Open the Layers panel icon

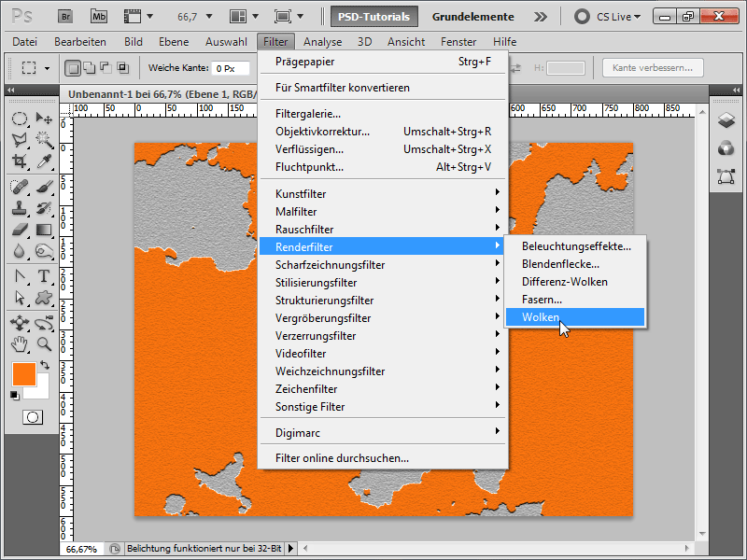tap(726, 120)
